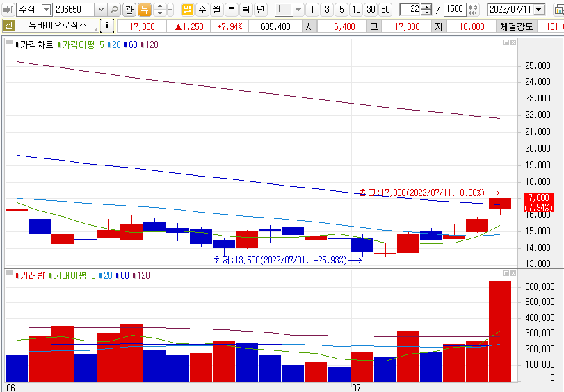Select the 일 daily chart period
Viewport: 564px width, 392px height.
coord(187,10)
